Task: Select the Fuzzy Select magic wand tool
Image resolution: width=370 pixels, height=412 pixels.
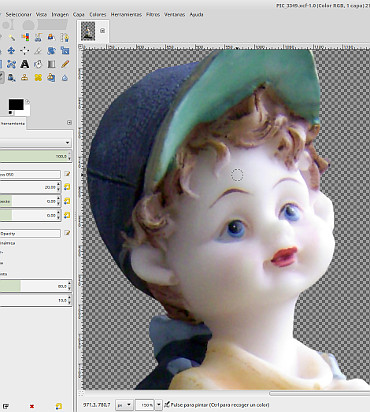Action: coord(12,37)
